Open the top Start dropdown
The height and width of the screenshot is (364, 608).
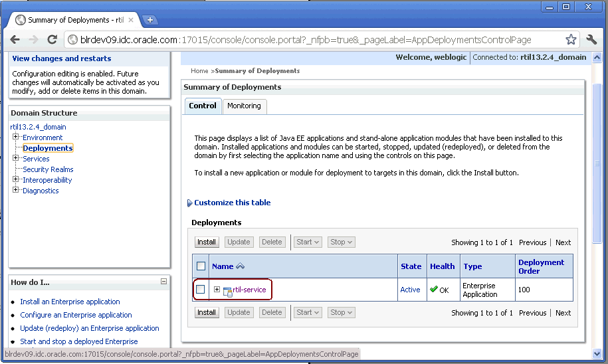[308, 242]
